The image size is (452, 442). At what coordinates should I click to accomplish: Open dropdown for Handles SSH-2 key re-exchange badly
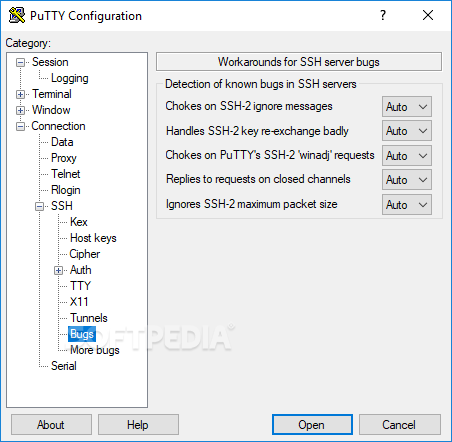pos(407,131)
